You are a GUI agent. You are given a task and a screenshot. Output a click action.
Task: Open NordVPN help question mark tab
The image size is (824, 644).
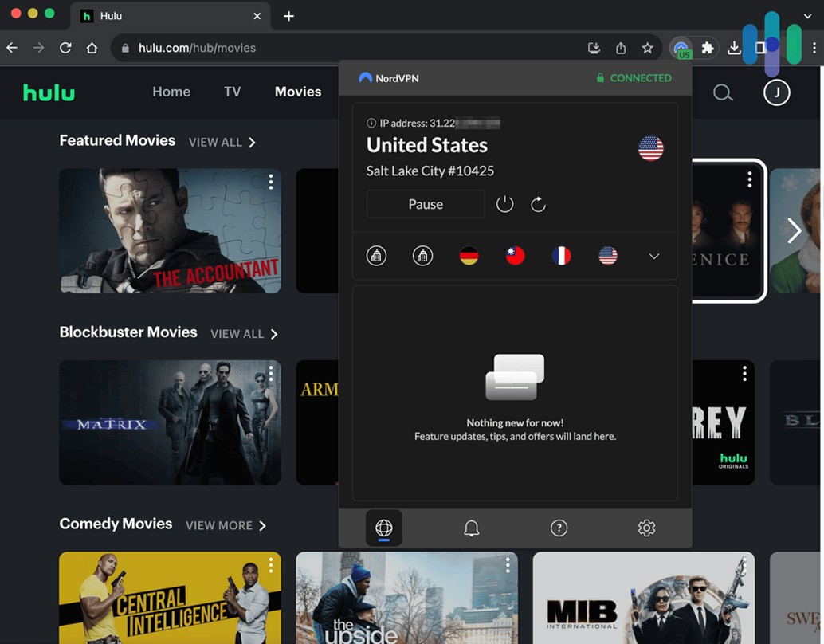(x=559, y=528)
